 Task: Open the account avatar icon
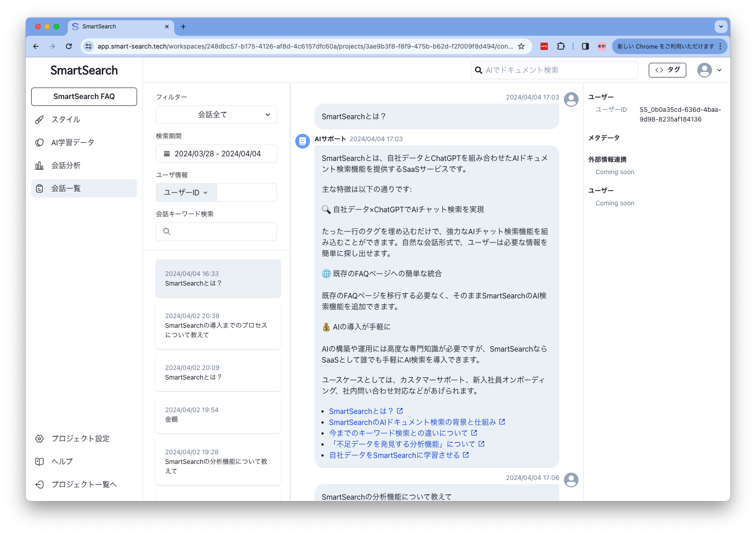705,70
